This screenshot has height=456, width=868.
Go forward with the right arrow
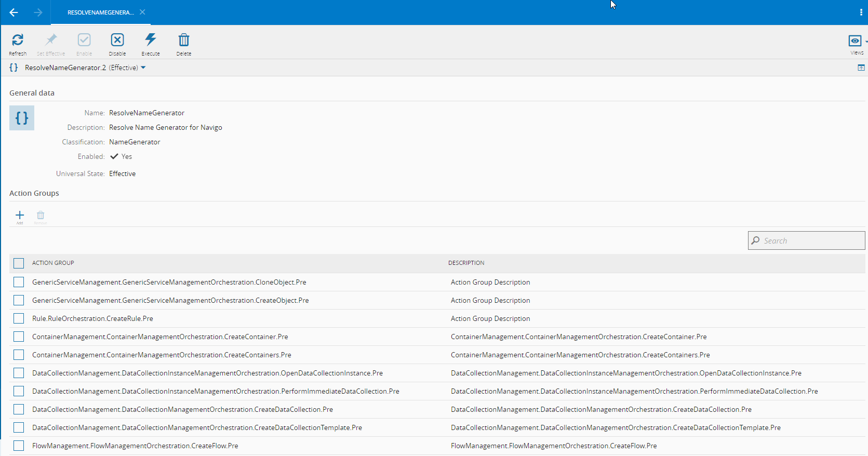38,12
